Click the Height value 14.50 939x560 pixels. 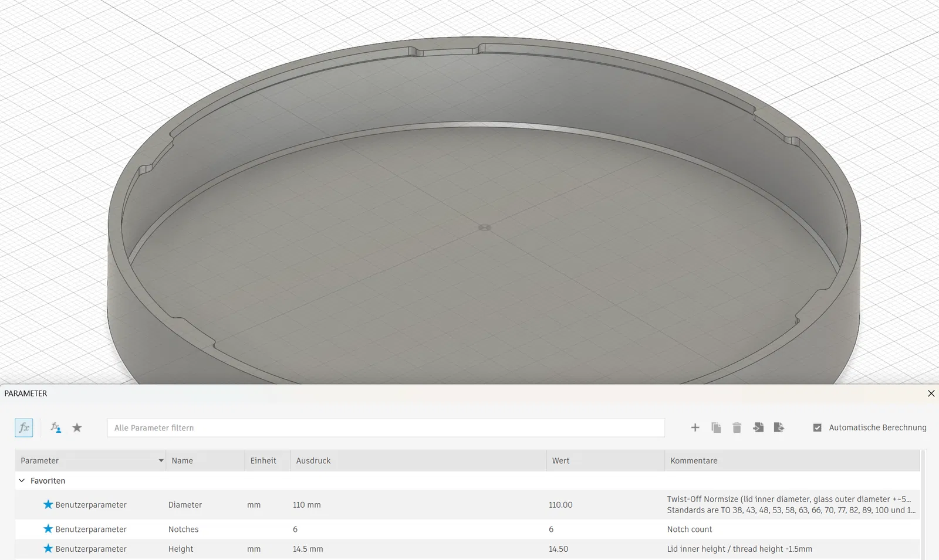pyautogui.click(x=558, y=549)
